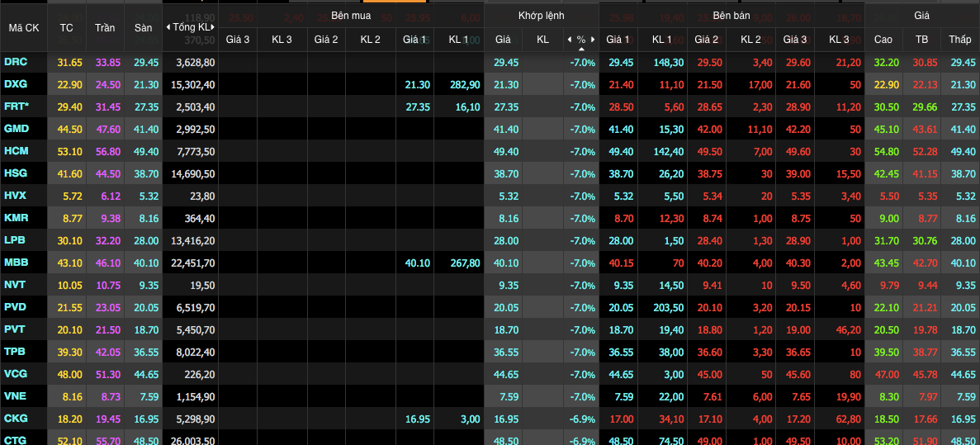Click DXG bid price 21.30 in Giá 1
980x445 pixels.
(416, 84)
